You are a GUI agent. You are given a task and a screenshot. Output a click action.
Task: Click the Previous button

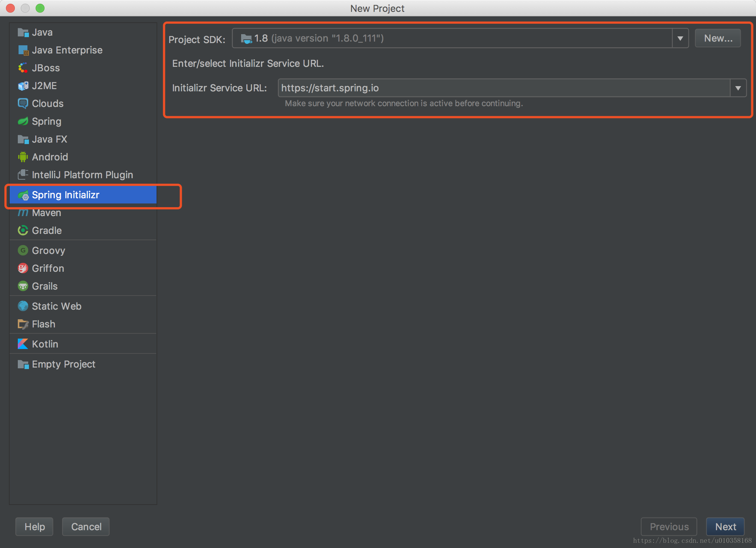click(669, 526)
